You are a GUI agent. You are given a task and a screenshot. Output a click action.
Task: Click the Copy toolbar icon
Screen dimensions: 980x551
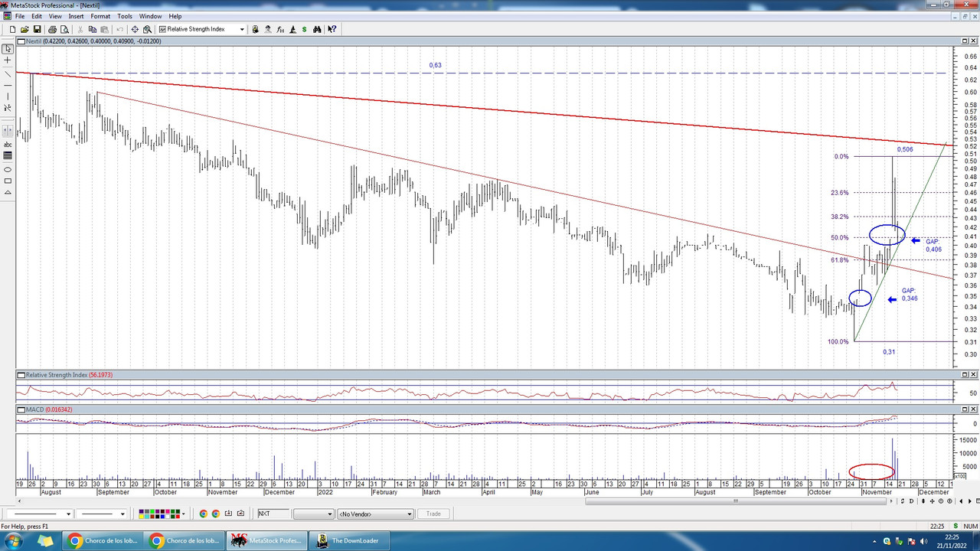(92, 29)
